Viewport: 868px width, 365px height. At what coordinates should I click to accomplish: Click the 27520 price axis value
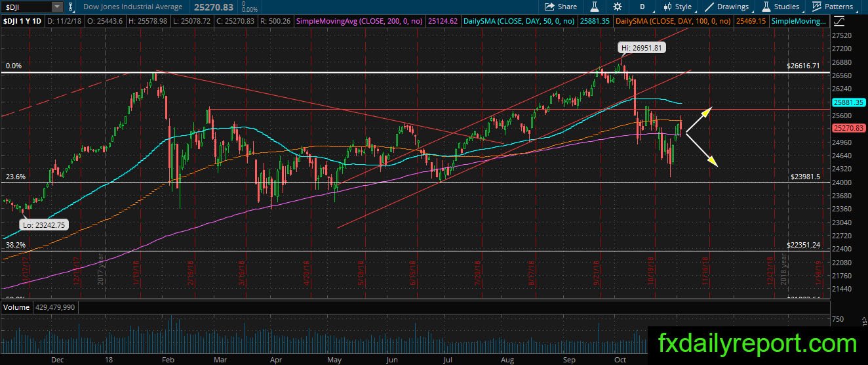[842, 35]
